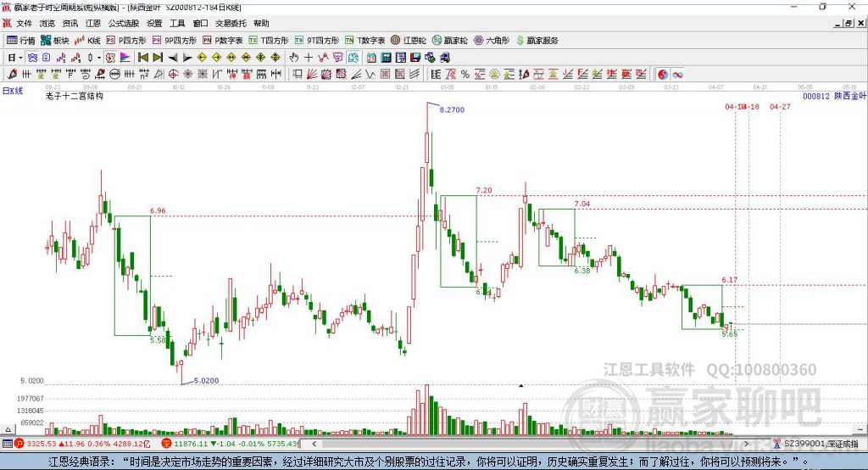Switch to K线 chart view
Image resolution: width=868 pixels, height=470 pixels.
click(x=87, y=41)
